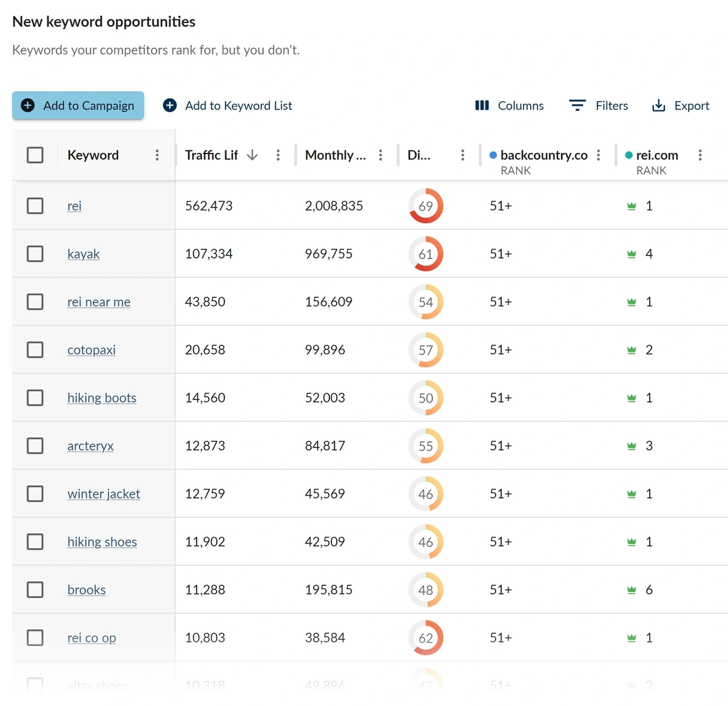
Task: Click crown rank icon in brooks row
Action: point(632,590)
